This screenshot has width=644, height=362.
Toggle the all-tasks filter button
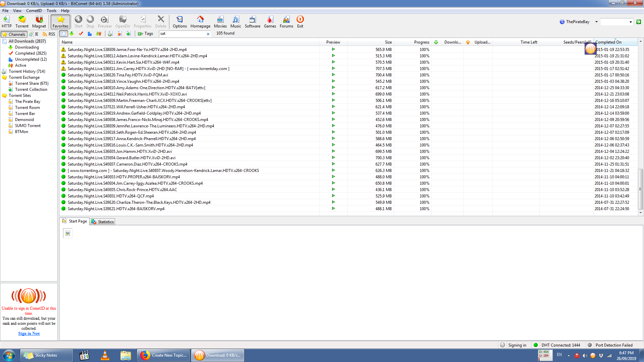click(63, 34)
